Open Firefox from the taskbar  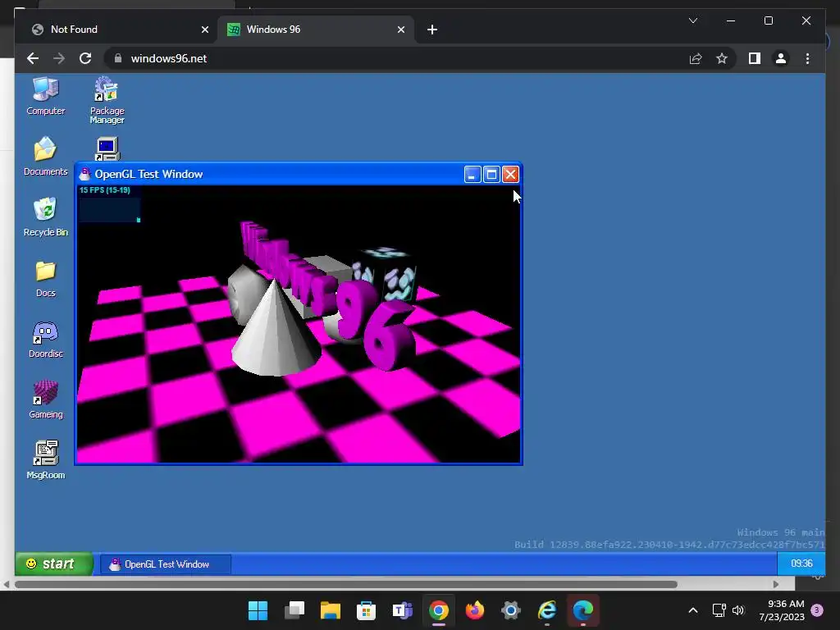point(475,610)
